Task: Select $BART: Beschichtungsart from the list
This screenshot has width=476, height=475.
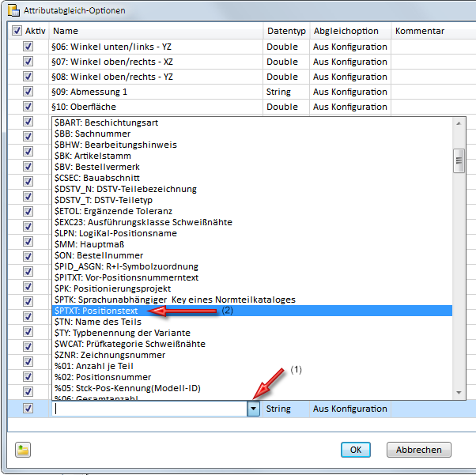Action: (252, 123)
